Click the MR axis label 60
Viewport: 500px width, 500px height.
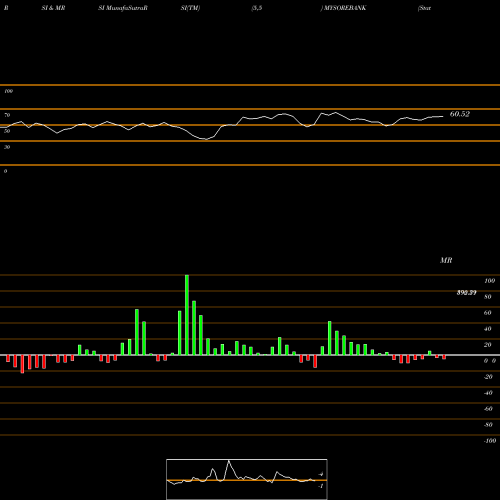488,313
